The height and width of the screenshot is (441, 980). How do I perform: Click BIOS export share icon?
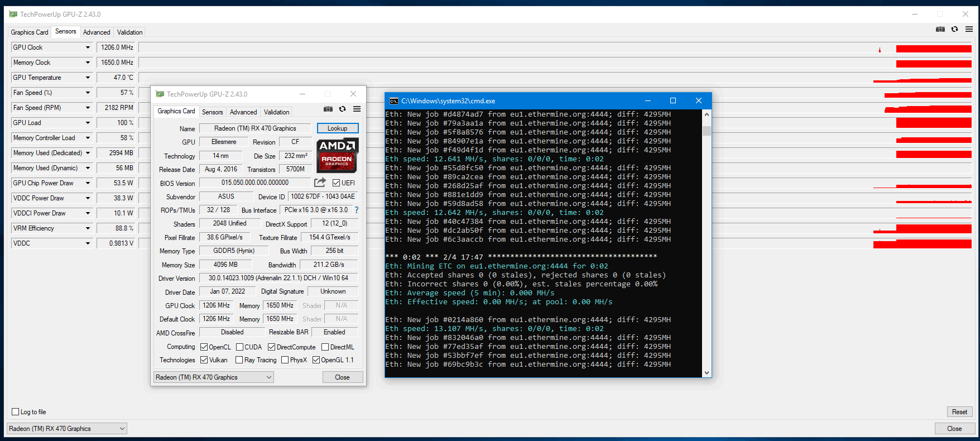coord(320,182)
